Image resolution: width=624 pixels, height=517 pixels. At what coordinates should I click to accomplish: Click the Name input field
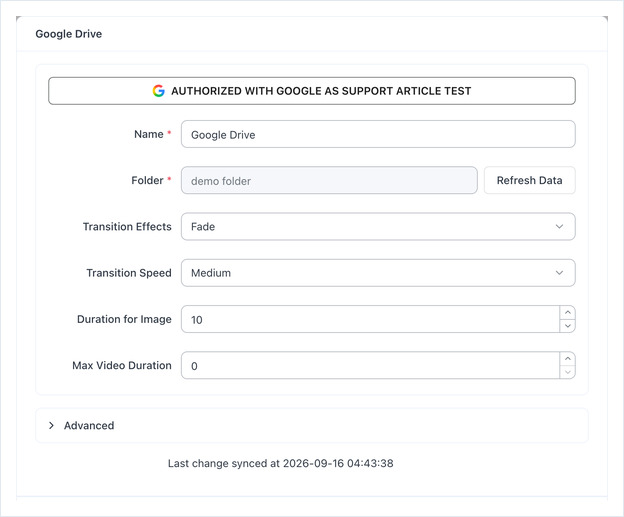tap(378, 134)
